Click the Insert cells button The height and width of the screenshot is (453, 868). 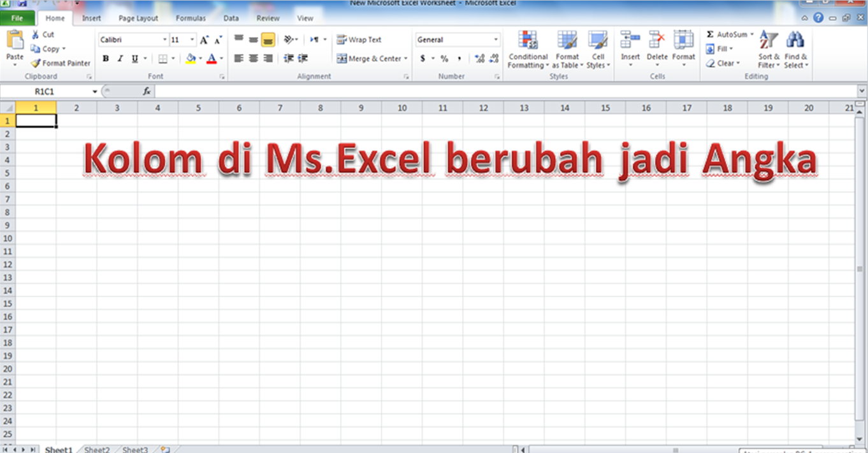[630, 50]
